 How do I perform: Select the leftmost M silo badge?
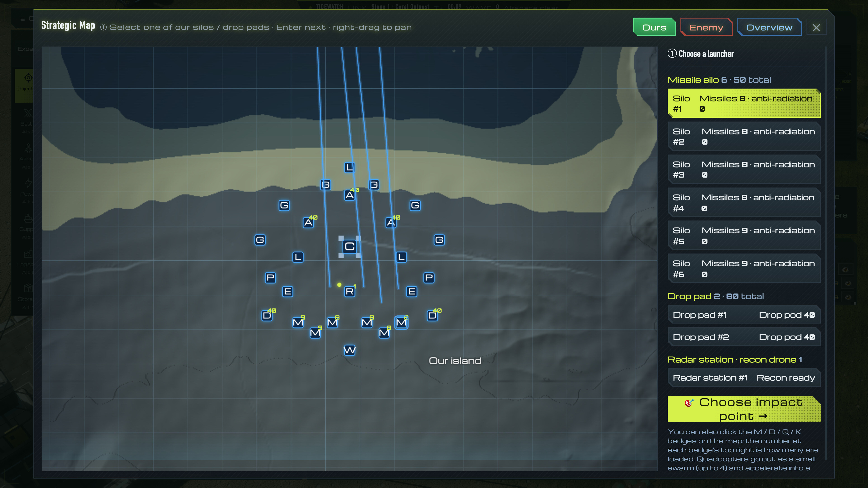tap(298, 323)
